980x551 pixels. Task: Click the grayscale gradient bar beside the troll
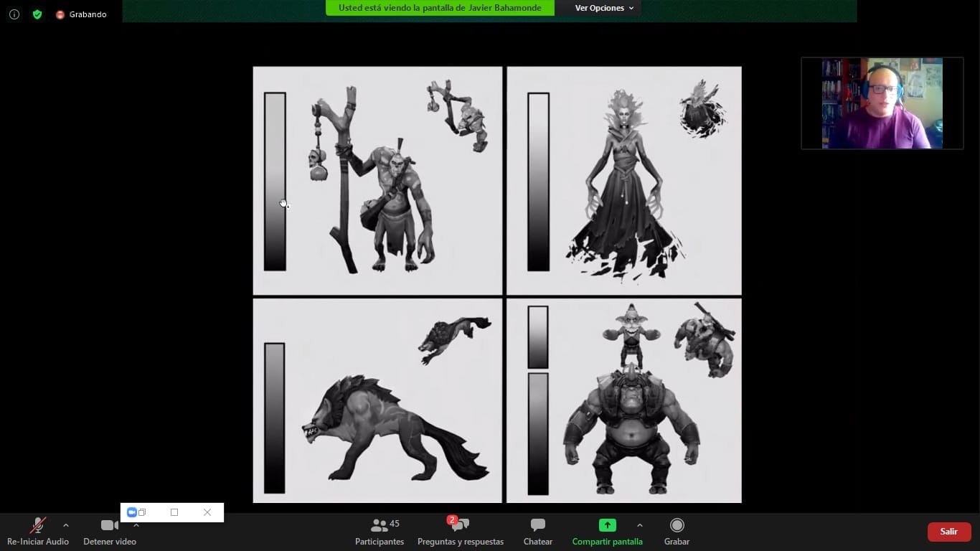coord(275,182)
